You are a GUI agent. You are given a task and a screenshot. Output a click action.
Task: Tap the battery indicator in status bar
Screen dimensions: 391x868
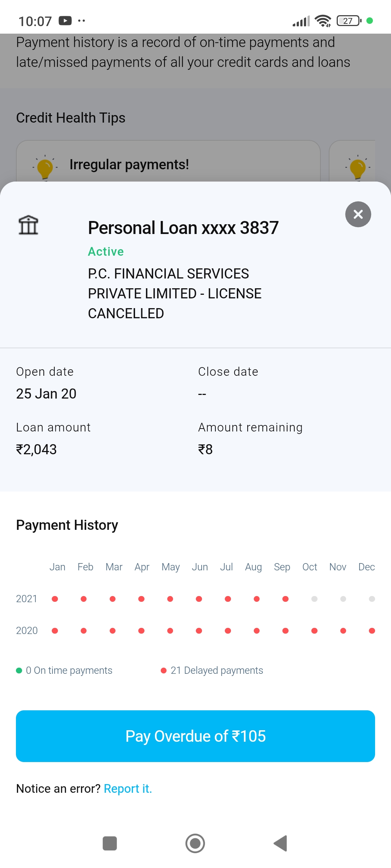[349, 21]
